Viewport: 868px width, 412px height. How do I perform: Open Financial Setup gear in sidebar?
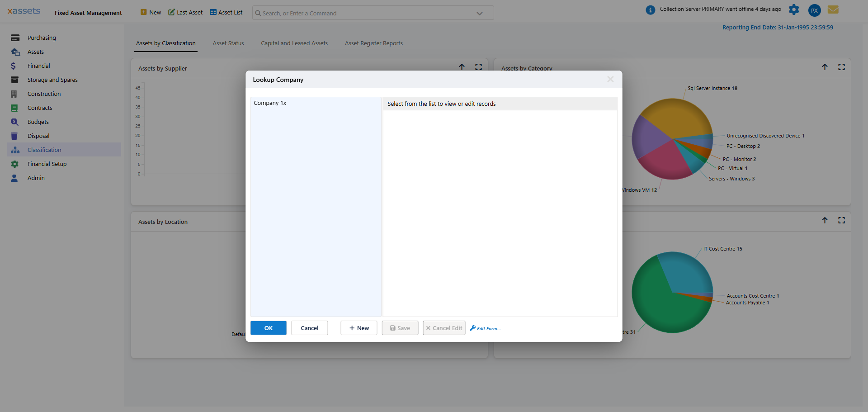[x=14, y=164]
